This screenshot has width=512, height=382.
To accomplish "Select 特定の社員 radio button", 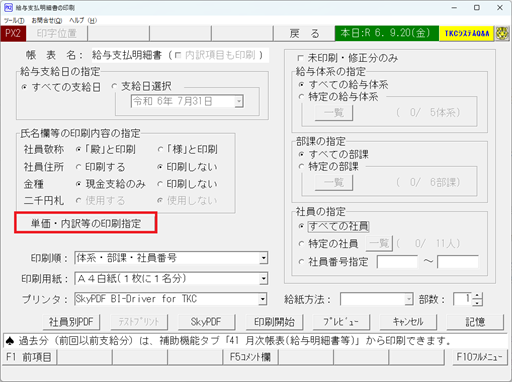I will [301, 244].
